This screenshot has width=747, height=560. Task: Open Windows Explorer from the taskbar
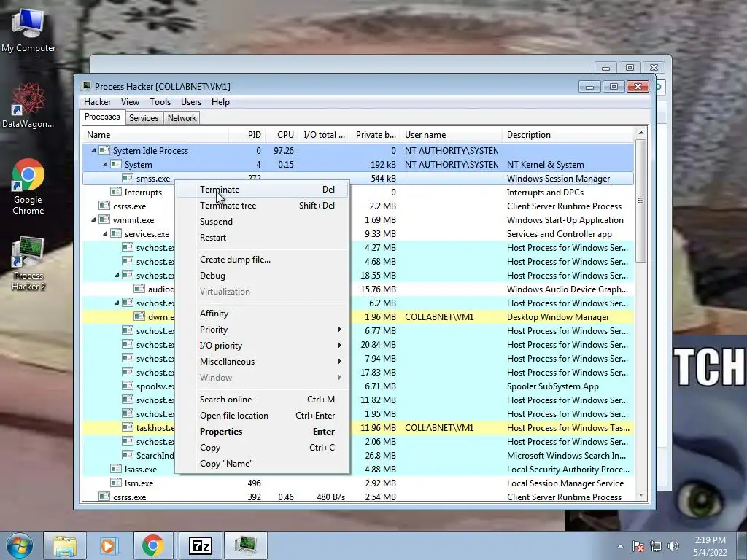click(x=65, y=545)
